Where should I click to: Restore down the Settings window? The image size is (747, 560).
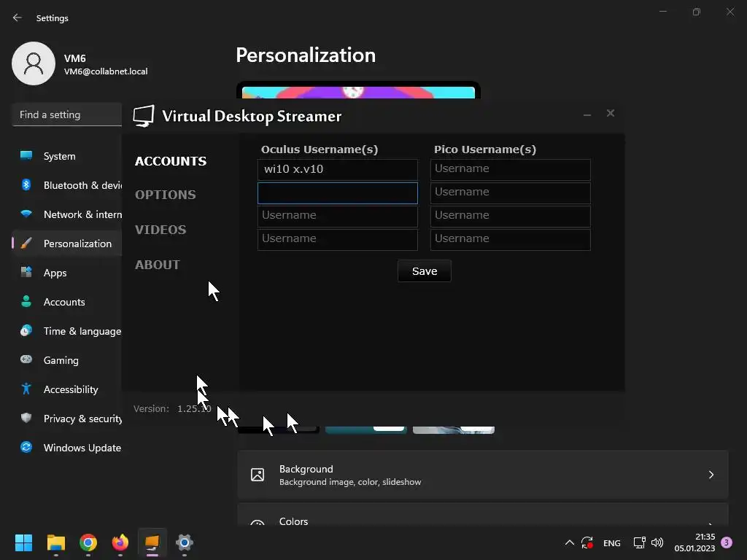coord(697,12)
